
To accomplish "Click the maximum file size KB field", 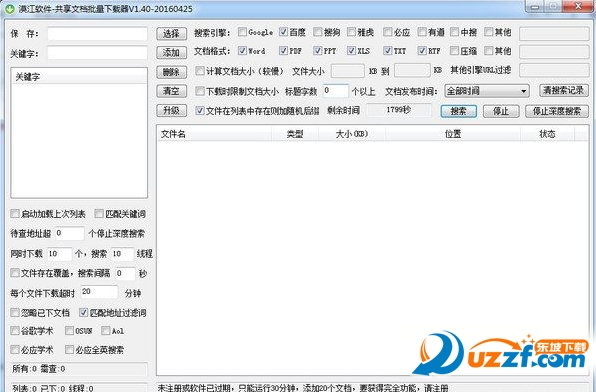I will coord(412,70).
